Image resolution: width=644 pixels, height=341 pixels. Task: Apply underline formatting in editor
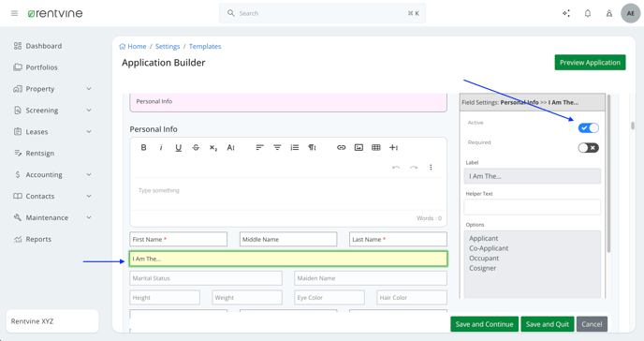coord(178,148)
